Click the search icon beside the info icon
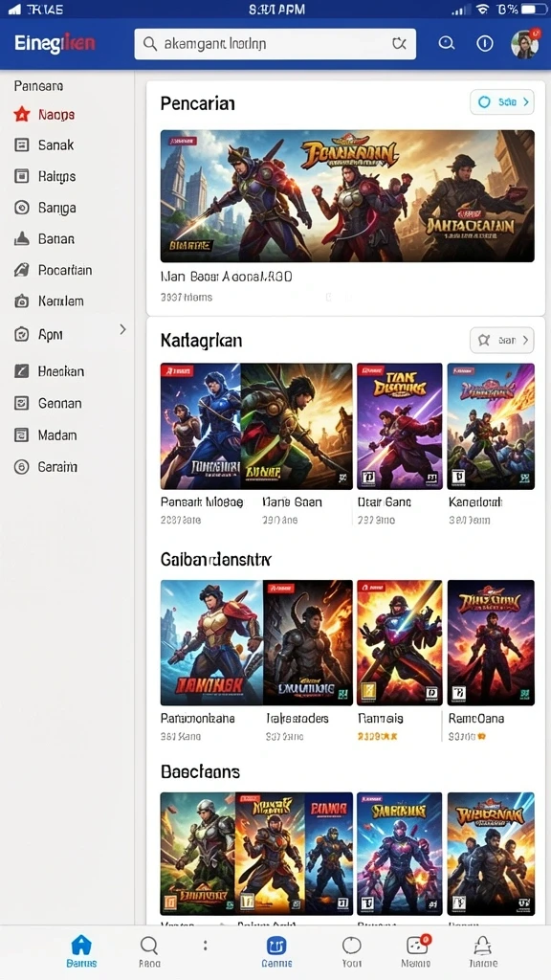551x980 pixels. tap(446, 43)
